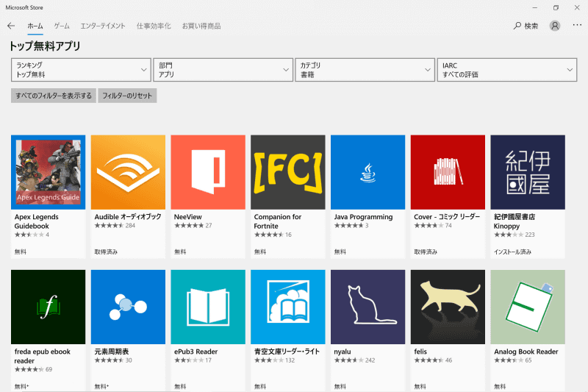Image resolution: width=588 pixels, height=392 pixels.
Task: Click the Audible オーディオブック title text
Action: coord(128,217)
